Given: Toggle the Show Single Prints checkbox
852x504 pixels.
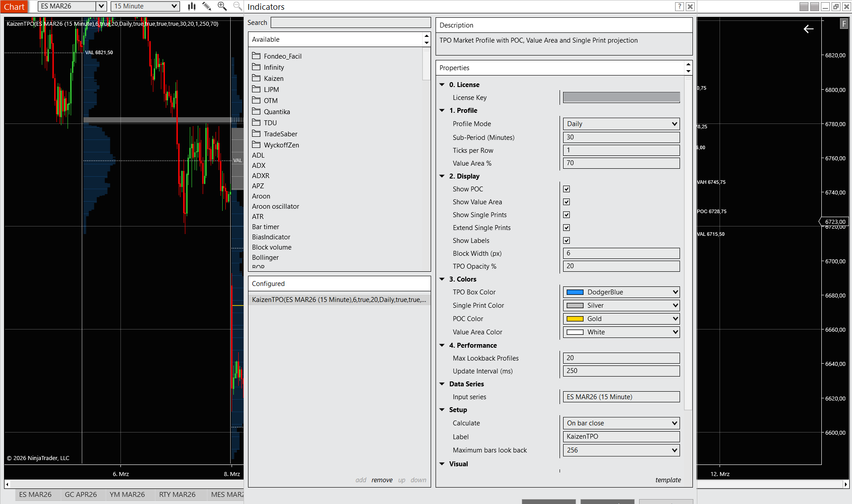Looking at the screenshot, I should pos(566,215).
